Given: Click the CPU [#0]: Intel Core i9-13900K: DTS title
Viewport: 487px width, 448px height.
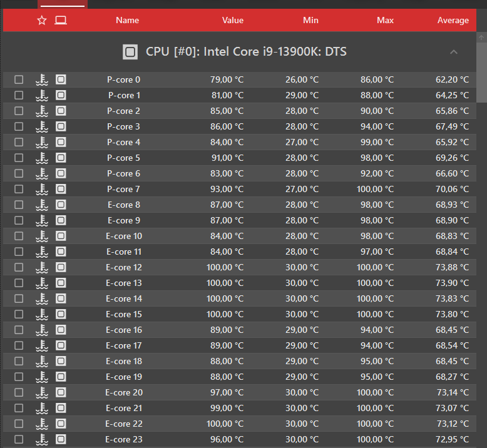Looking at the screenshot, I should tap(246, 52).
